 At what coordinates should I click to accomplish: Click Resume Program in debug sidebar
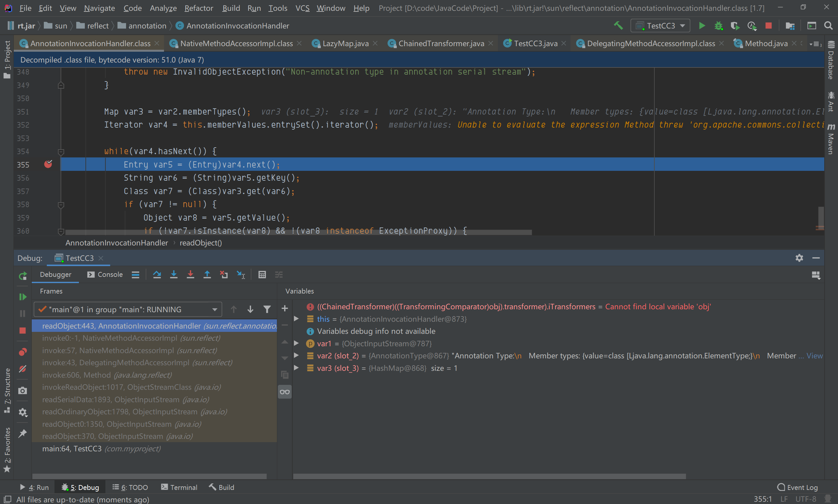(22, 297)
